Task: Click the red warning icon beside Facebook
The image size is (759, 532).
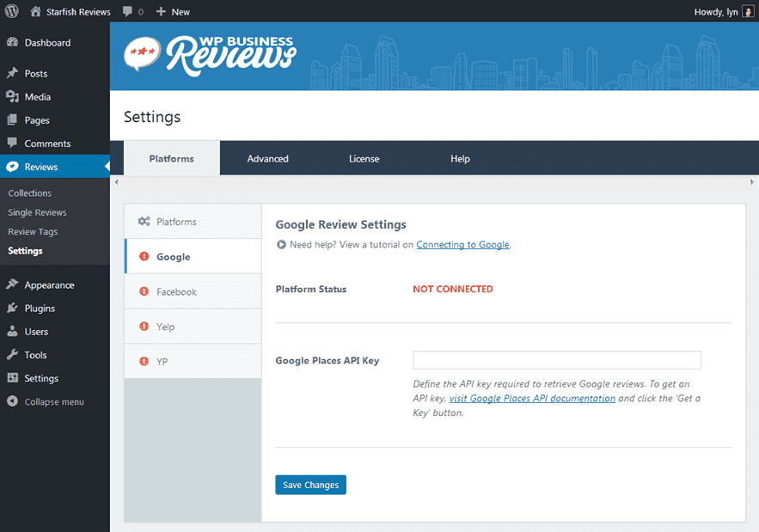Action: tap(144, 291)
